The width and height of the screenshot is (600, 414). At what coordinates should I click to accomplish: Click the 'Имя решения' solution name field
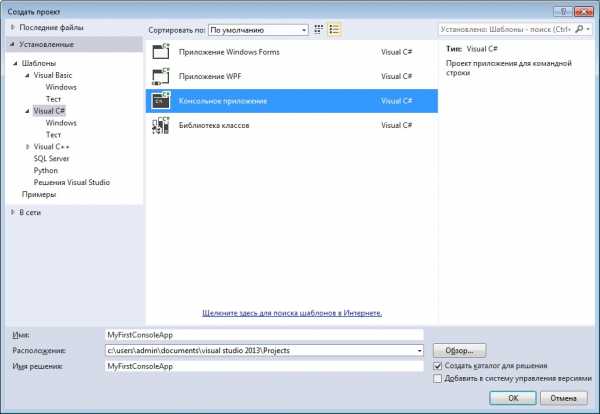pos(264,366)
